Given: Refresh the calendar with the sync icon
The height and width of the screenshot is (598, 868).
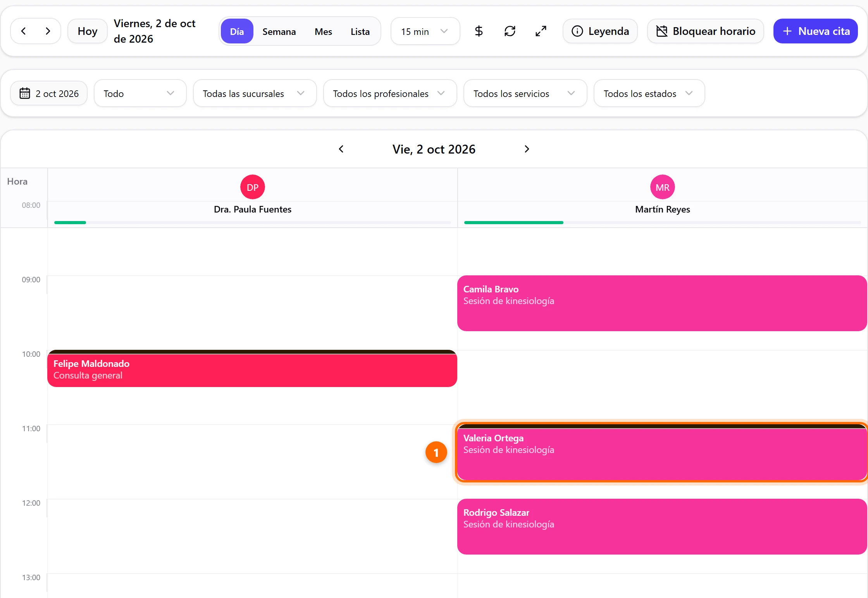Looking at the screenshot, I should [510, 31].
